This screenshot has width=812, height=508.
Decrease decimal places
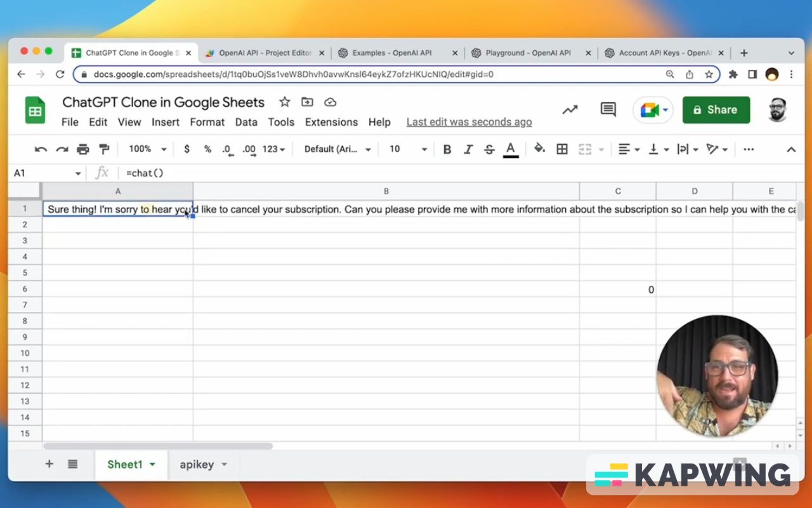click(228, 149)
